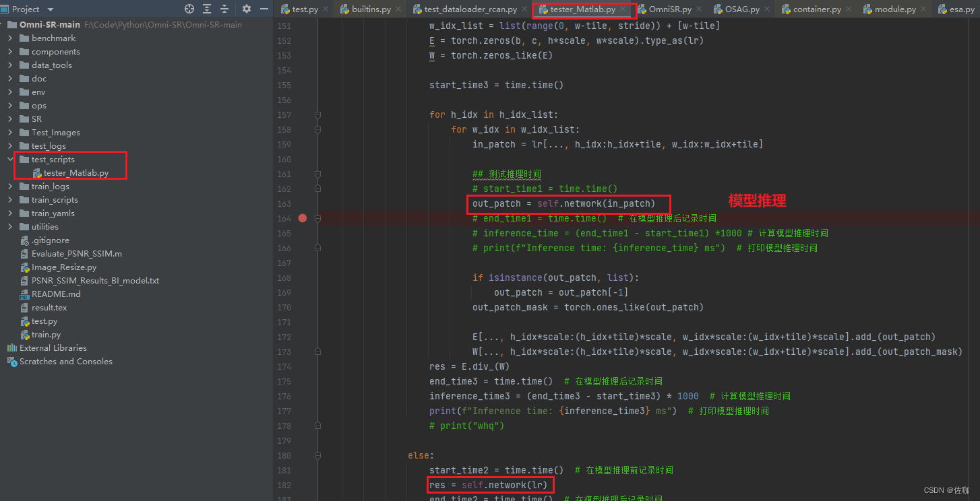The height and width of the screenshot is (501, 980).
Task: Select tester_Matlab.py in project tree
Action: pos(71,173)
